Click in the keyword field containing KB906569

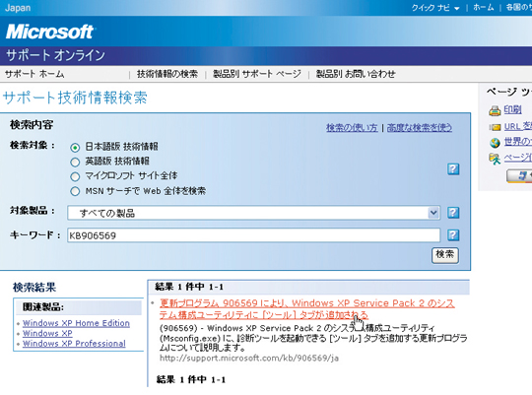click(x=254, y=235)
